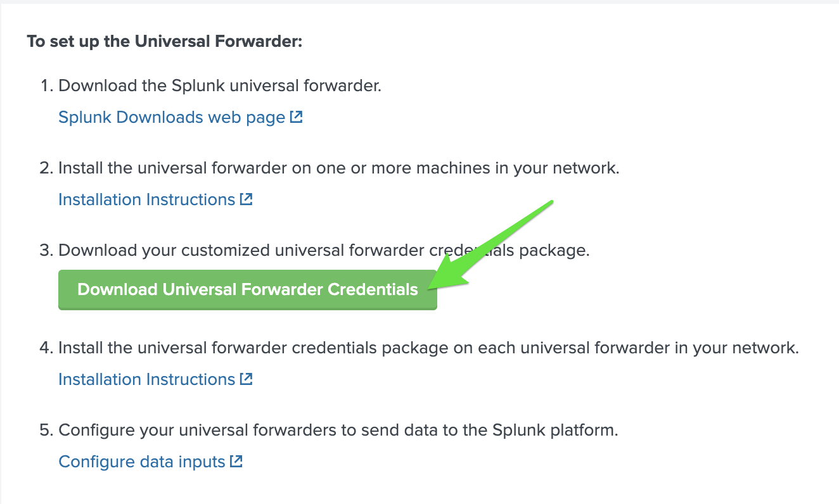839x504 pixels.
Task: Click the heading To set up the Universal Forwarder
Action: pos(164,41)
